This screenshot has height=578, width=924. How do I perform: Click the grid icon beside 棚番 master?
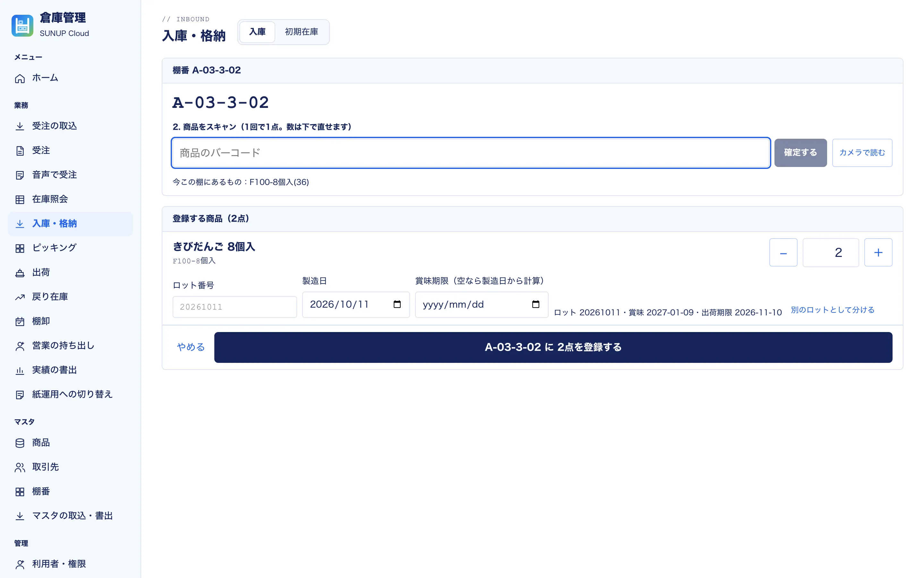pyautogui.click(x=20, y=492)
